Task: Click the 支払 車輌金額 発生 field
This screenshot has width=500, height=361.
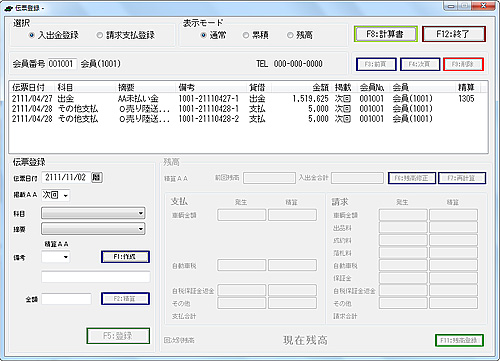Action: [242, 215]
